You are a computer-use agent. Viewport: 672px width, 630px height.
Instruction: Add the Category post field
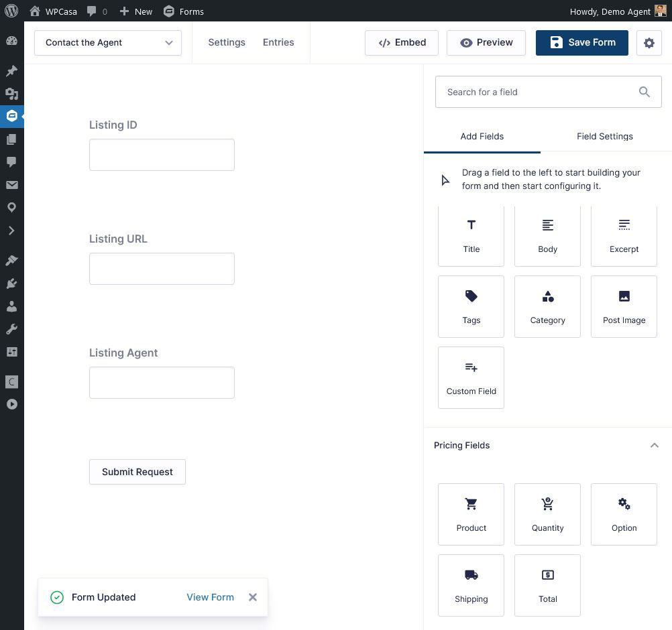(547, 306)
